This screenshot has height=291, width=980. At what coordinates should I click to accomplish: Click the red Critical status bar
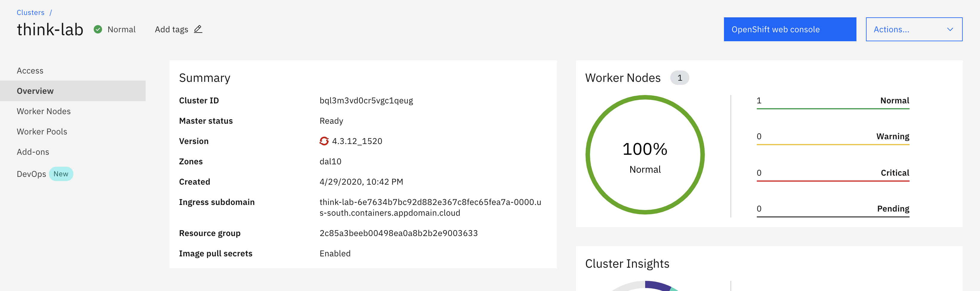(833, 181)
